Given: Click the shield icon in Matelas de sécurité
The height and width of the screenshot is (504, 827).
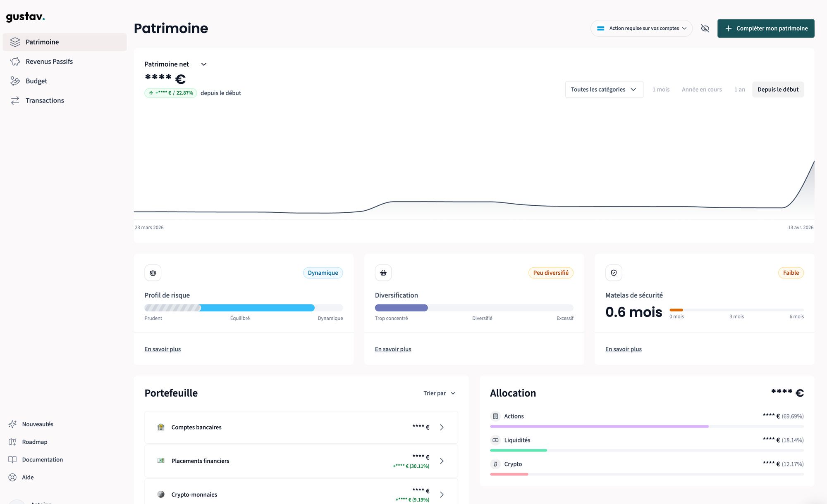Looking at the screenshot, I should (614, 273).
